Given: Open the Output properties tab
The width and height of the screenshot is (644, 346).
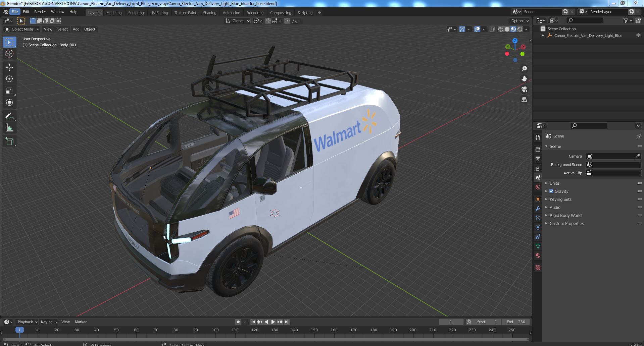Looking at the screenshot, I should coord(538,159).
